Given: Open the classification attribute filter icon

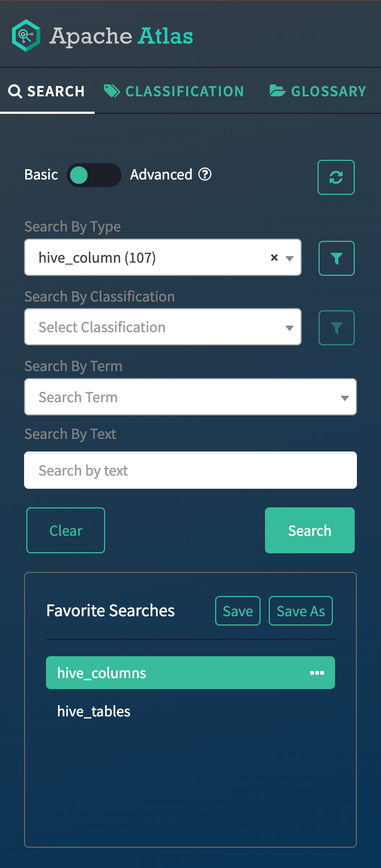Looking at the screenshot, I should (x=336, y=328).
